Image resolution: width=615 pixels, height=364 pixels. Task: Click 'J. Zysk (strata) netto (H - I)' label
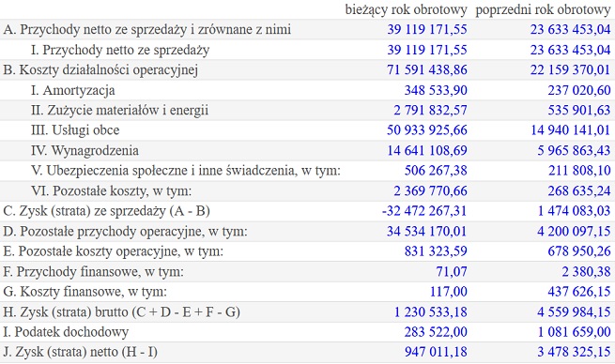pyautogui.click(x=81, y=352)
